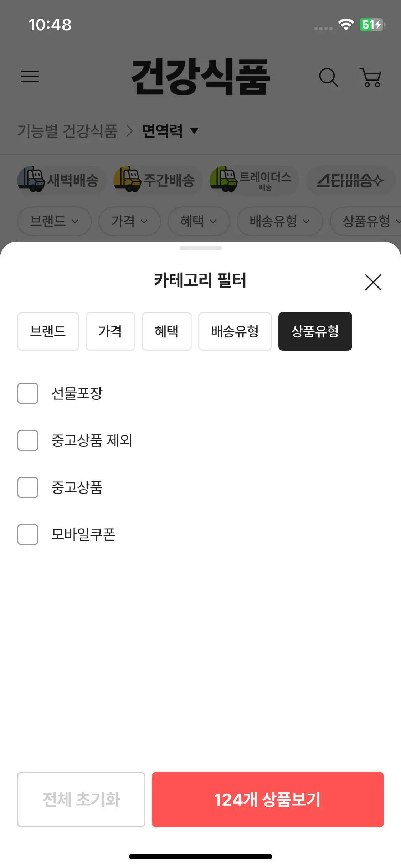This screenshot has height=868, width=401.
Task: Expand the 면역력 category dropdown
Action: pyautogui.click(x=170, y=131)
